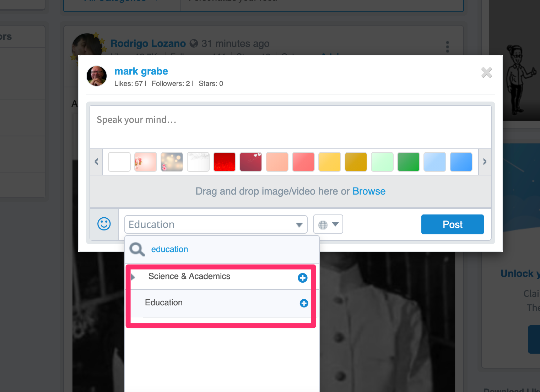This screenshot has width=540, height=392.
Task: Open the Education category dropdown
Action: tap(216, 224)
